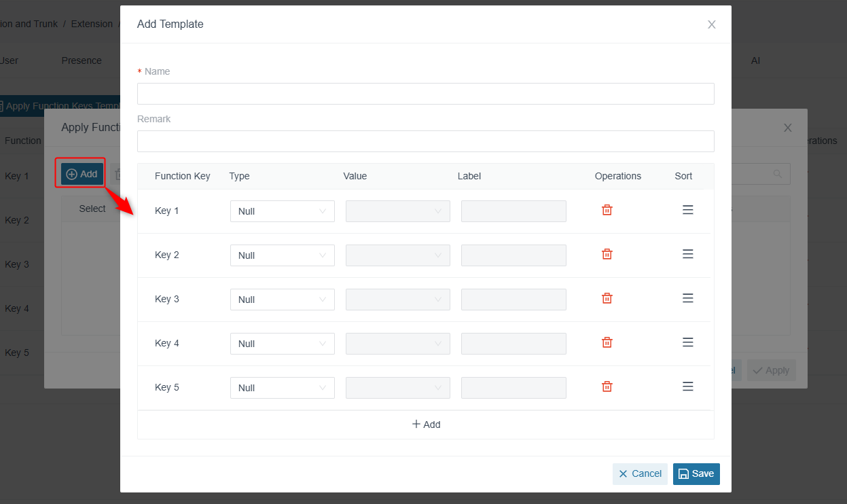This screenshot has height=504, width=847.
Task: Click the Extension breadcrumb link
Action: [92, 24]
